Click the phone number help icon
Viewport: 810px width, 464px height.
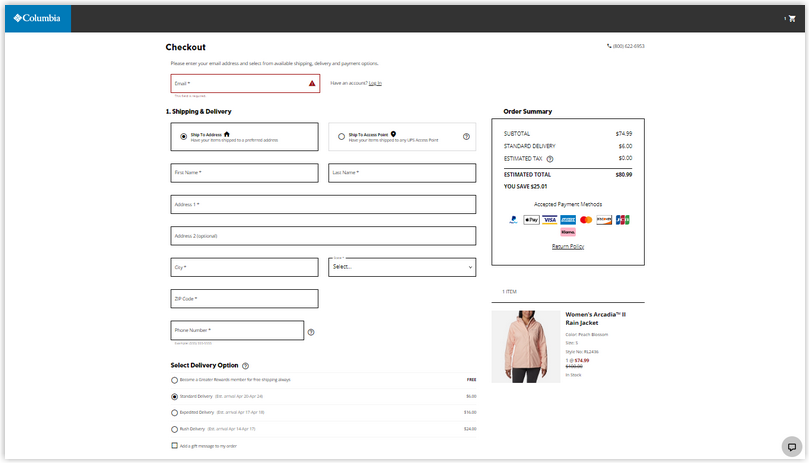click(x=311, y=332)
